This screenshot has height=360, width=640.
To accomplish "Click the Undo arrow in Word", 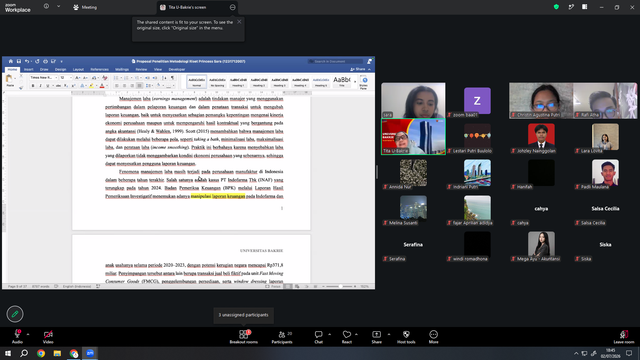I will pyautogui.click(x=27, y=61).
